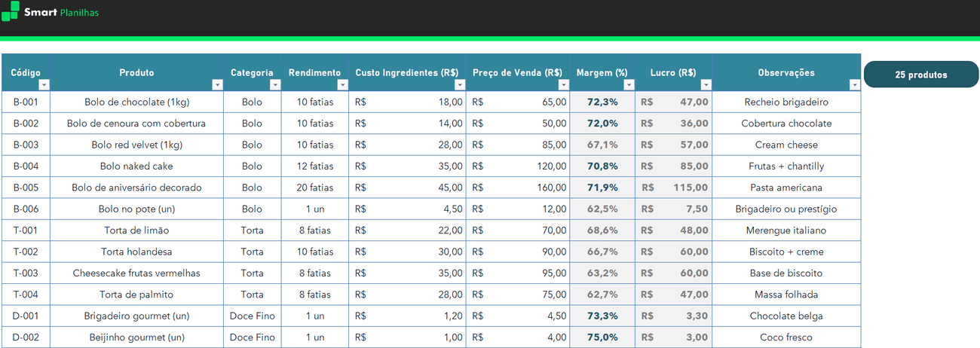Select cell Frutas + chantilly
980x348 pixels.
(786, 166)
